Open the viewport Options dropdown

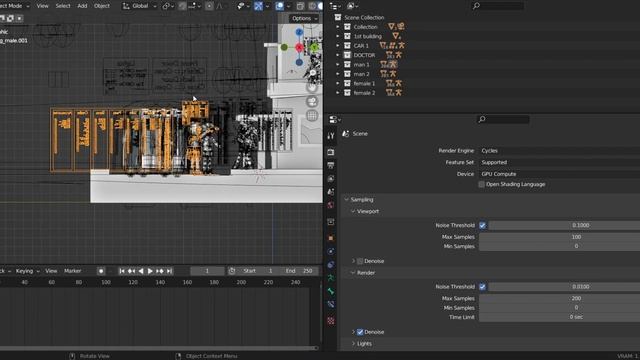point(304,18)
